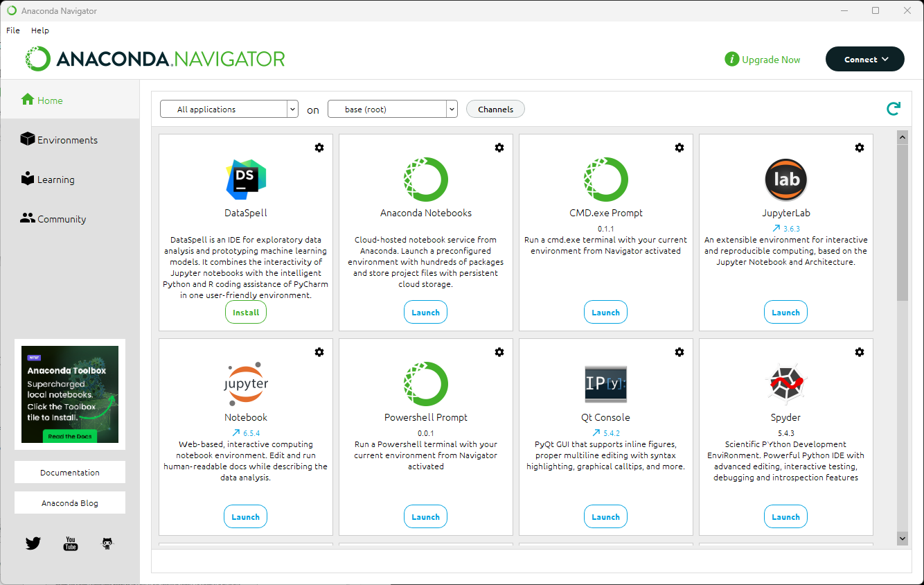Click the Powershell Prompt ring logo

(426, 384)
